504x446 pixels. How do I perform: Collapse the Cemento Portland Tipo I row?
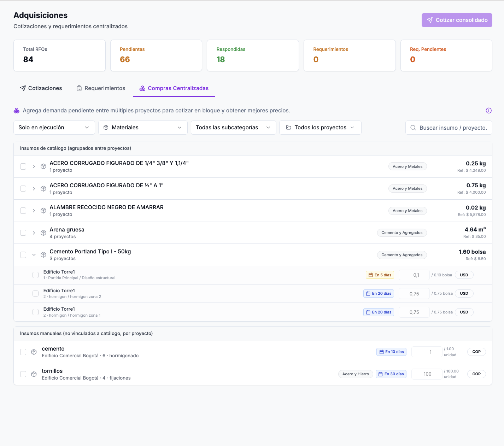(34, 255)
